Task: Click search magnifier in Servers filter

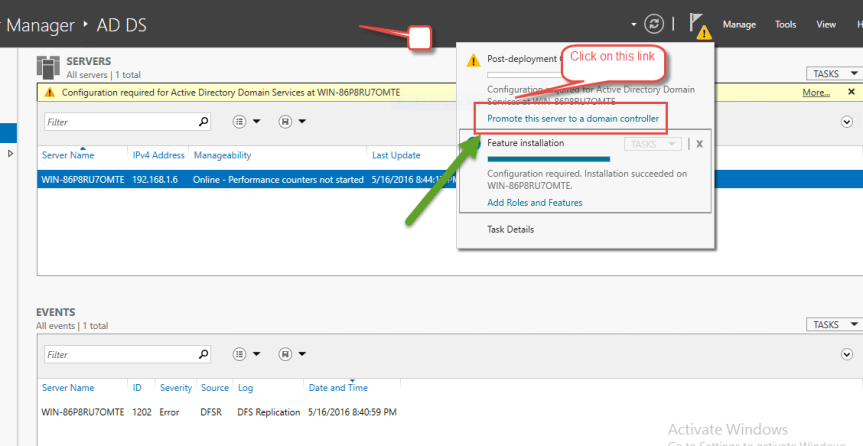Action: (204, 122)
